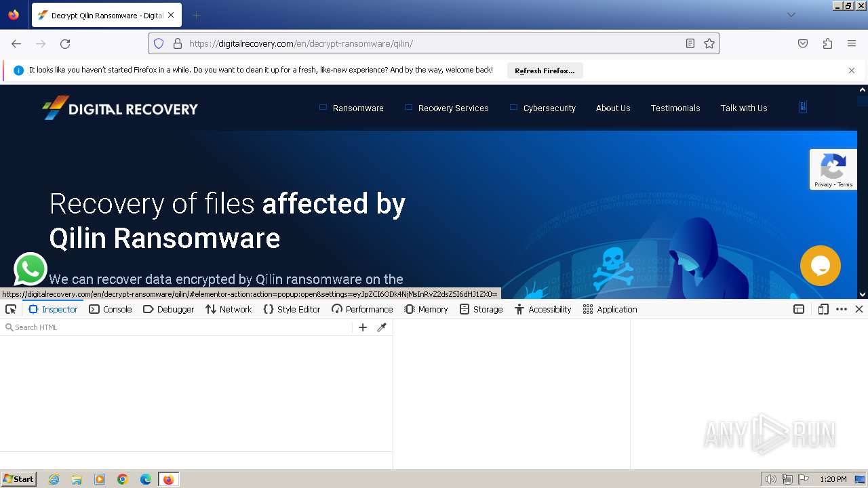Open File Explorer from taskbar
Viewport: 868px width, 488px height.
pos(77,479)
